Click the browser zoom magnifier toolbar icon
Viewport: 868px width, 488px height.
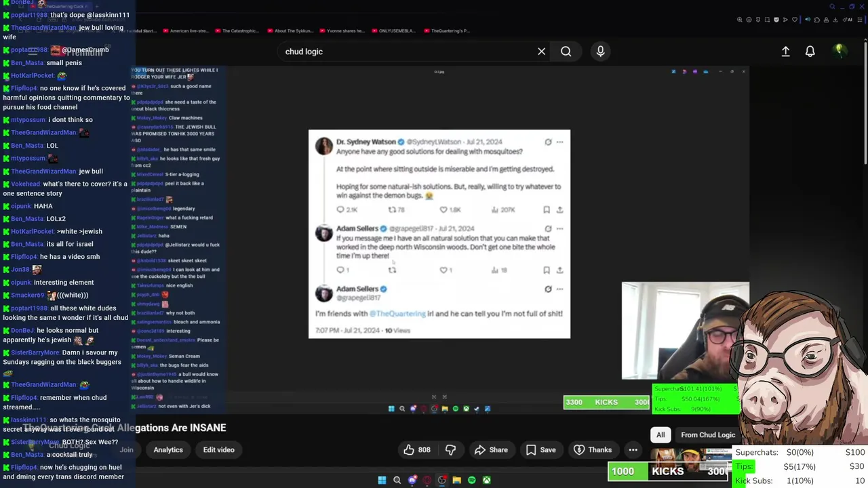(740, 20)
